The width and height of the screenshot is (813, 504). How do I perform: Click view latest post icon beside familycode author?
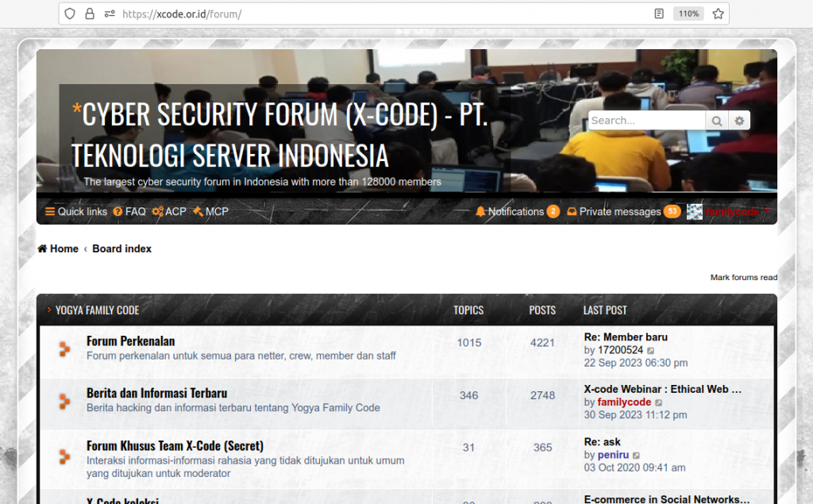click(658, 403)
